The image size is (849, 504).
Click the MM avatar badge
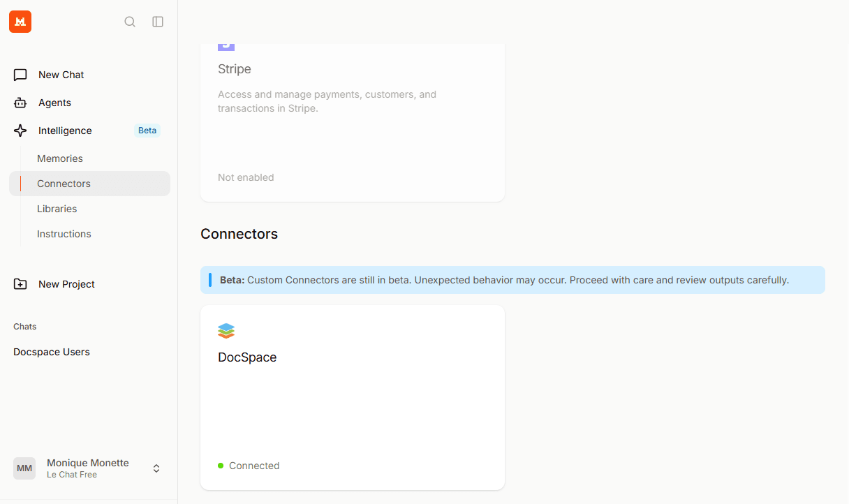pyautogui.click(x=24, y=468)
